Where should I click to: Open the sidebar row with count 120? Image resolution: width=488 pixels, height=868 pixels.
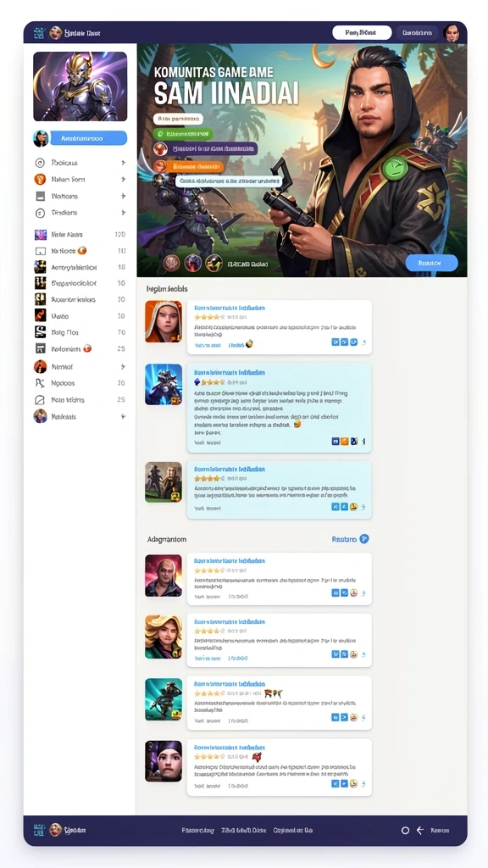(80, 235)
